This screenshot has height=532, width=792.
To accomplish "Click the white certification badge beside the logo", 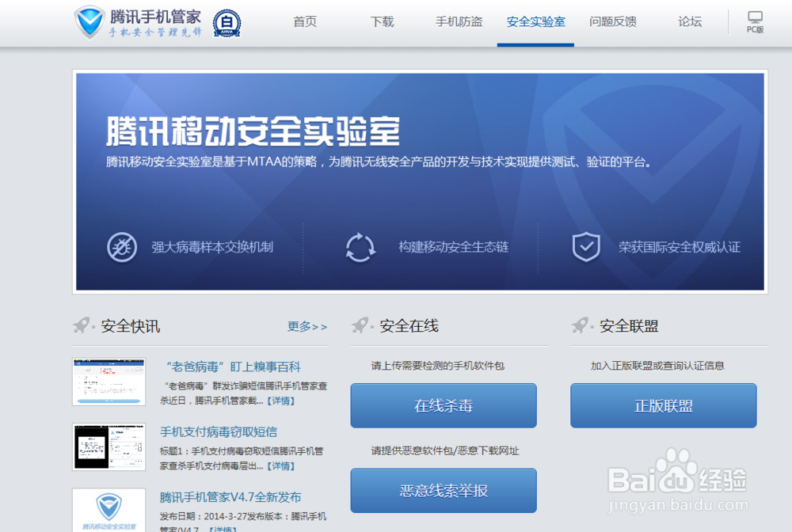I will coord(224,23).
